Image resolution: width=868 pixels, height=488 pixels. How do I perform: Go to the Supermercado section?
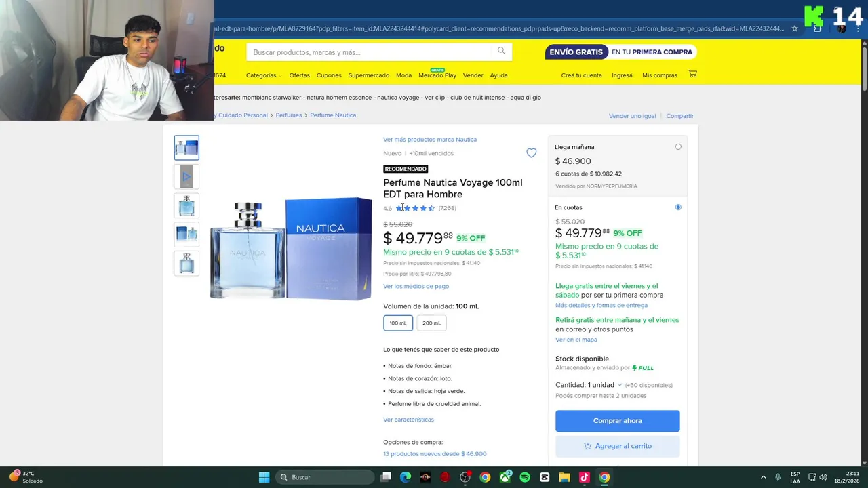[x=369, y=75]
